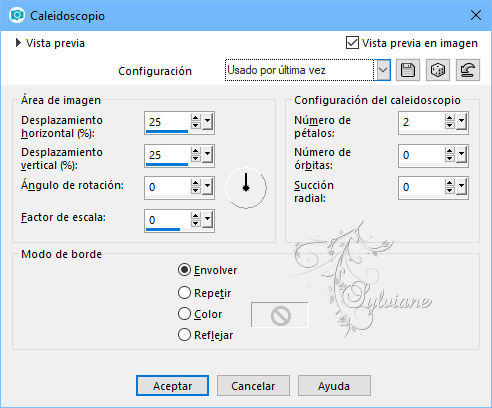Expand the Vista previa disclosure triangle
The width and height of the screenshot is (492, 408).
tap(18, 43)
